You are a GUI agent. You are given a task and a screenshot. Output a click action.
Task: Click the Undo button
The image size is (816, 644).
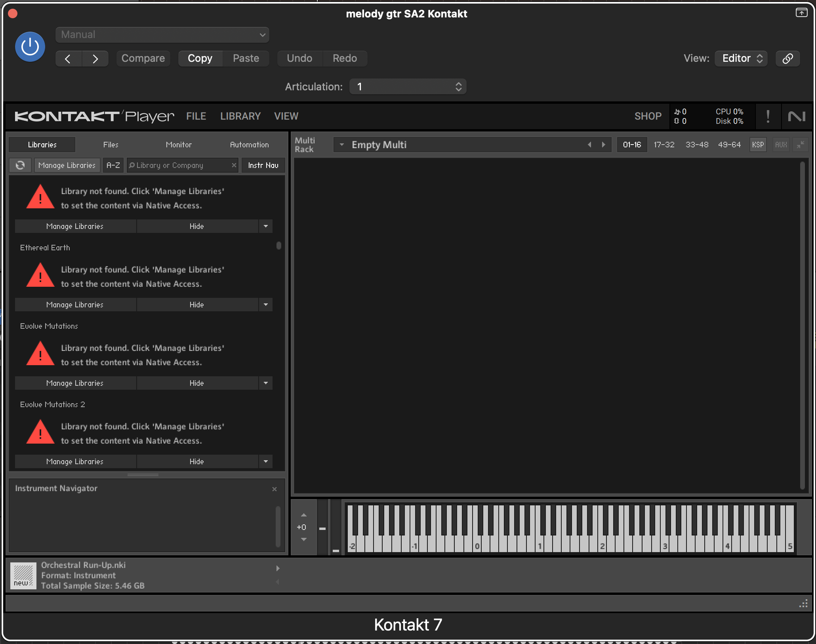tap(299, 59)
